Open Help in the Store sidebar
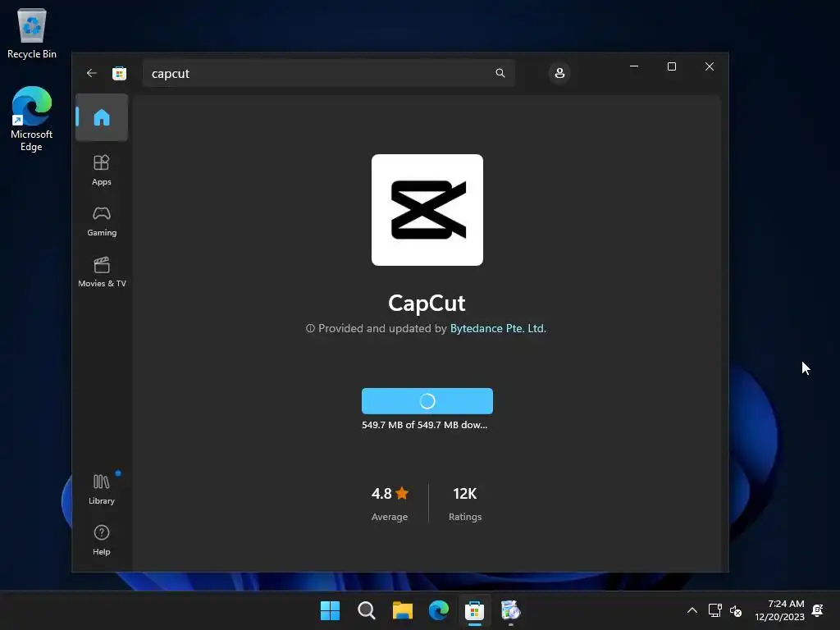 pos(102,540)
